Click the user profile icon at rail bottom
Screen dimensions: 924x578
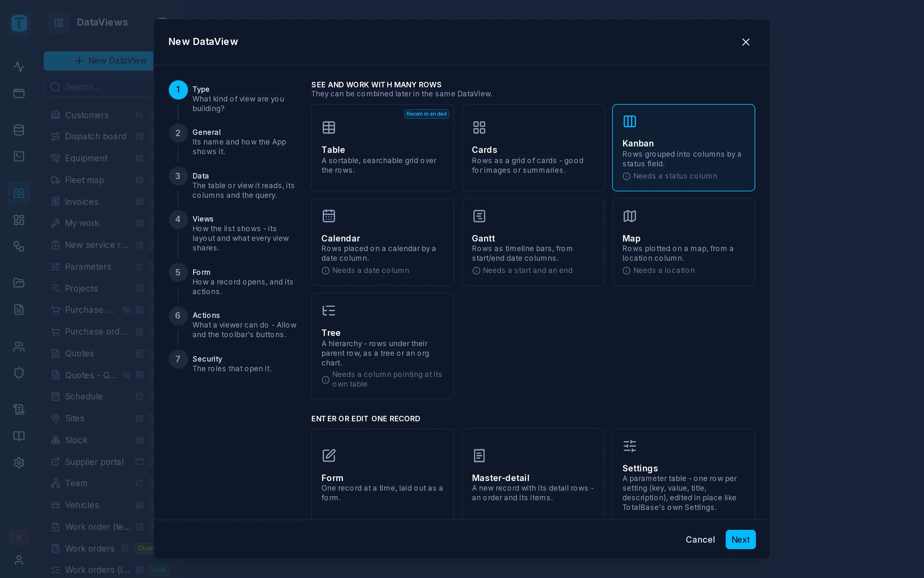click(x=19, y=560)
